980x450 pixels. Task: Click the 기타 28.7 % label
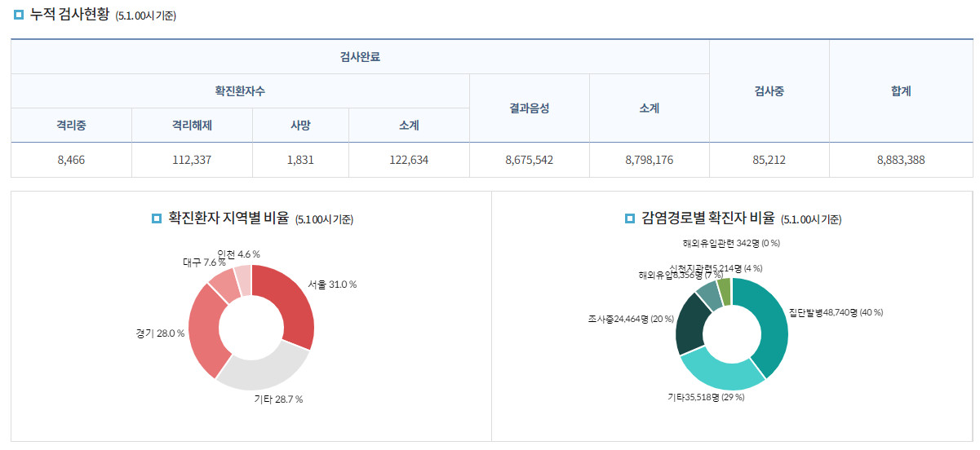[278, 399]
